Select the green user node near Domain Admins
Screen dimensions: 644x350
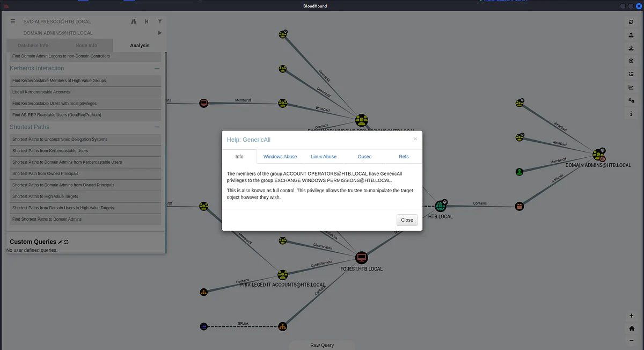tap(519, 172)
